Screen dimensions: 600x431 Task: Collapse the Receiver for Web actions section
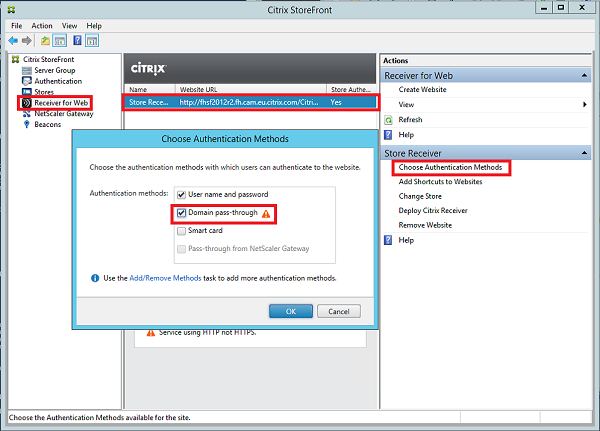pos(583,75)
